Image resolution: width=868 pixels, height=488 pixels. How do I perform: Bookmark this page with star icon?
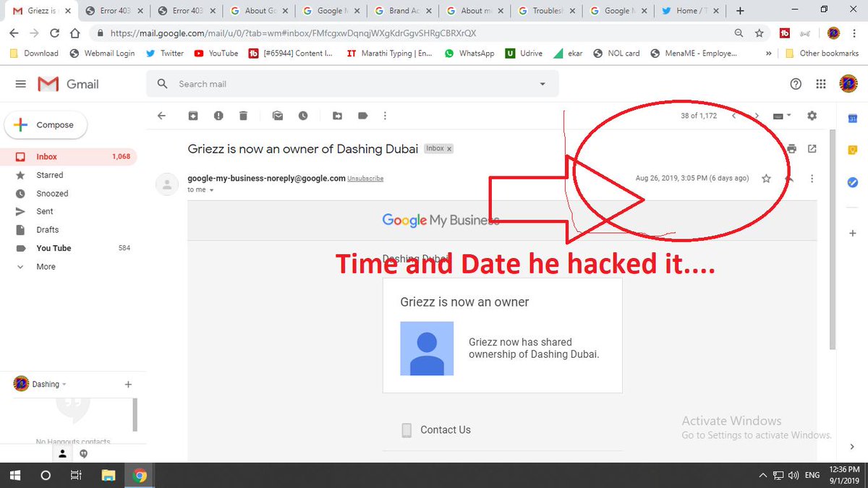point(759,33)
